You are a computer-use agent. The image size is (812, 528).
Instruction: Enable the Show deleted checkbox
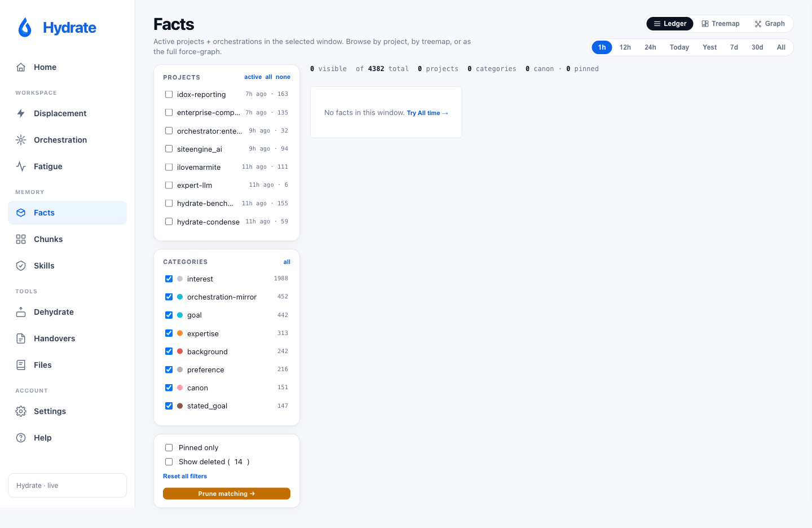pos(169,461)
